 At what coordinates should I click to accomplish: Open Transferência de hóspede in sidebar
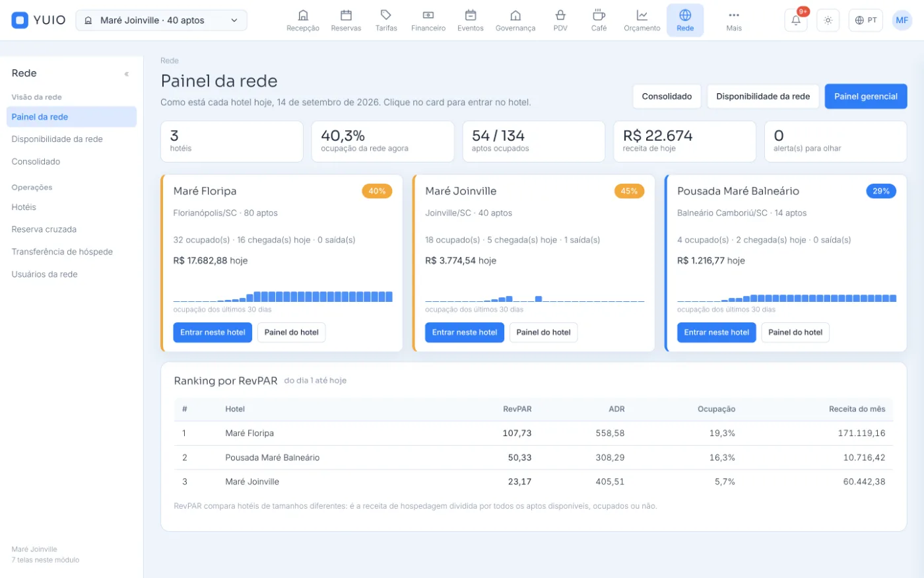(x=71, y=252)
